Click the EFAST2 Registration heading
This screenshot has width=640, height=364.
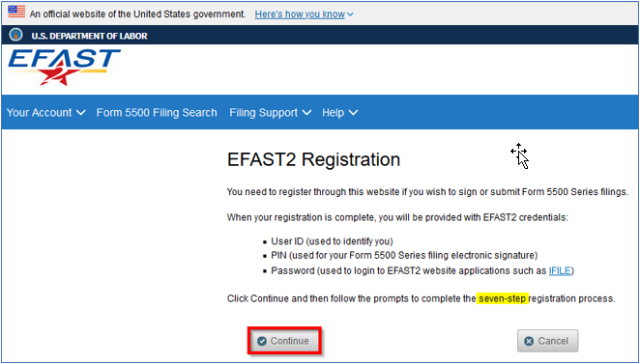tap(313, 159)
